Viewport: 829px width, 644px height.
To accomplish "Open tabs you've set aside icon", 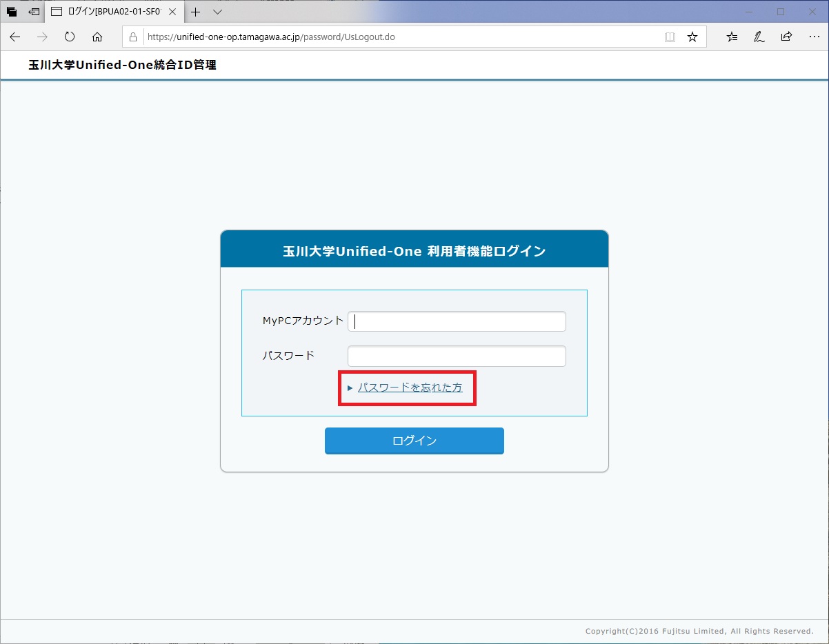I will pos(12,12).
